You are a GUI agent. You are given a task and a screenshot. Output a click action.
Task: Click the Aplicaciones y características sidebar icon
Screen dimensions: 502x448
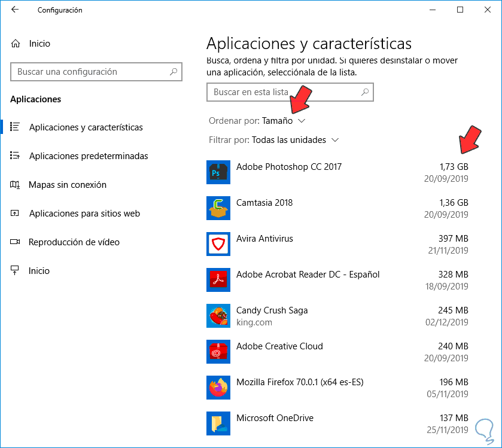point(15,127)
